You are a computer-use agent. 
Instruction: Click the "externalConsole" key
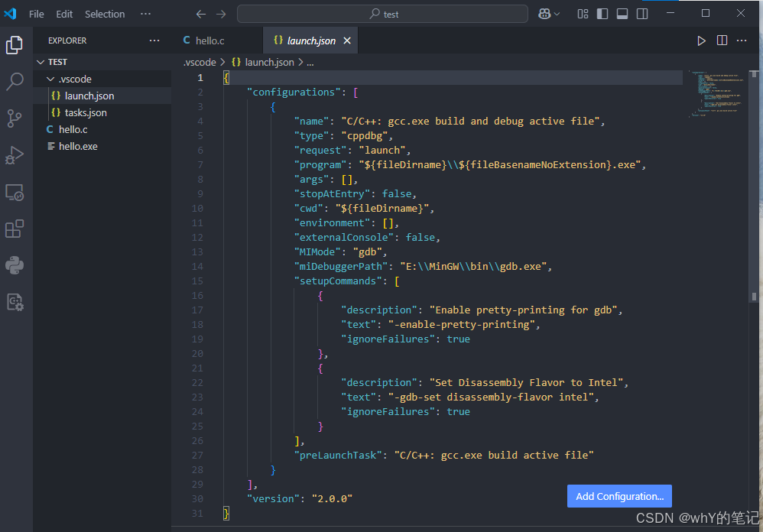tap(343, 237)
